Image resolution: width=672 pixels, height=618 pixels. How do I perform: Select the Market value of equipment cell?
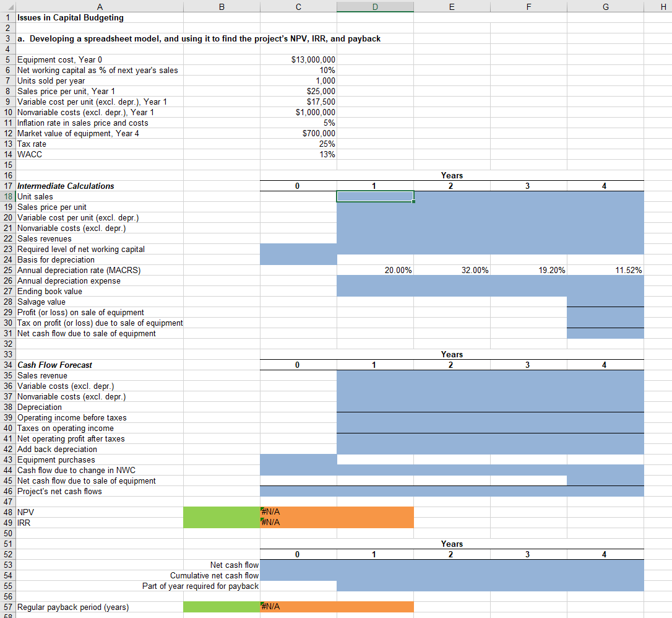coord(298,133)
